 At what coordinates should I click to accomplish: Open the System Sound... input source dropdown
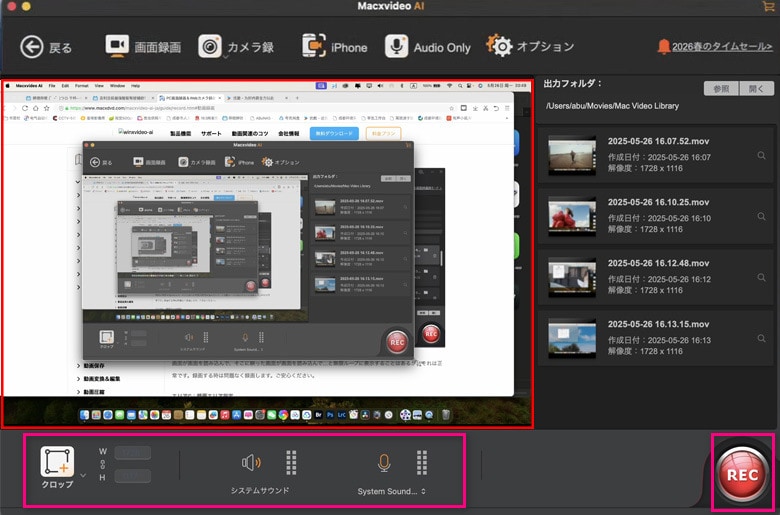tap(391, 491)
